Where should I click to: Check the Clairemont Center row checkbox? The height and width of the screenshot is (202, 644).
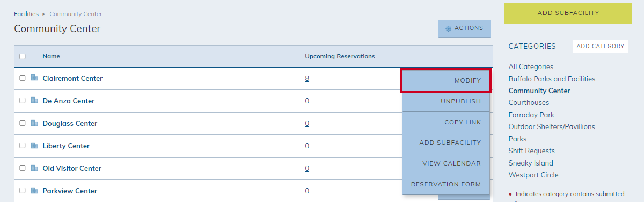(23, 78)
